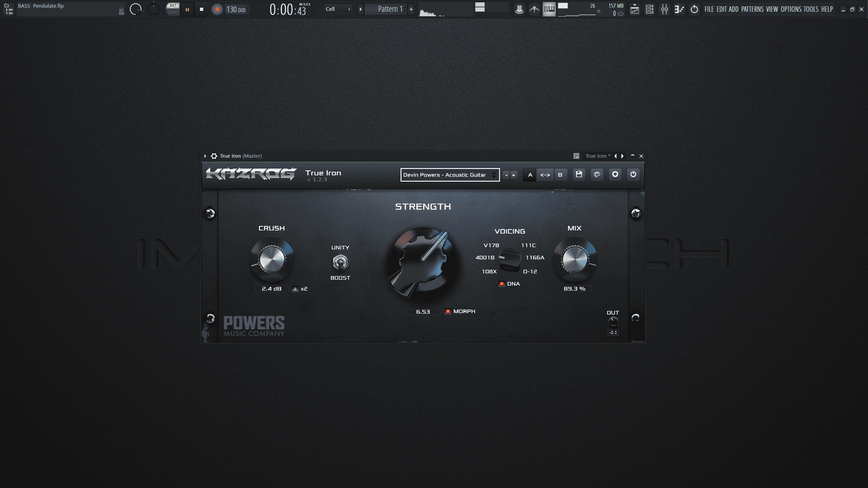Open the ADD menu
The image size is (868, 488).
coord(733,9)
